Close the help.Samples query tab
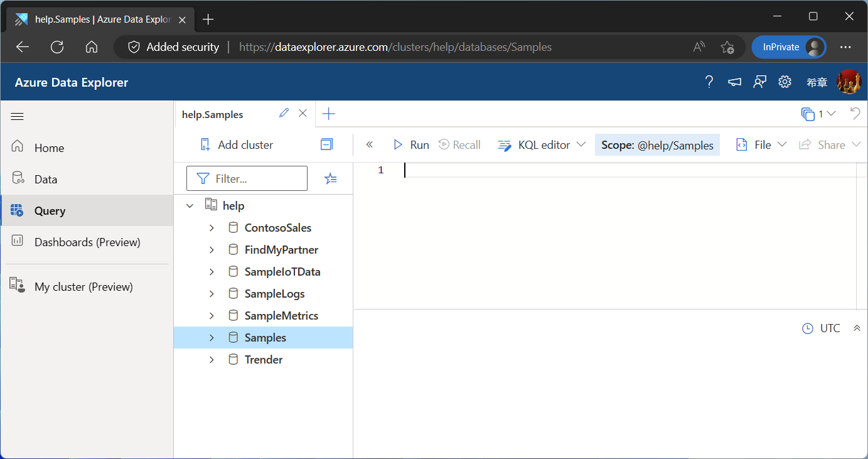This screenshot has height=459, width=868. pyautogui.click(x=303, y=114)
